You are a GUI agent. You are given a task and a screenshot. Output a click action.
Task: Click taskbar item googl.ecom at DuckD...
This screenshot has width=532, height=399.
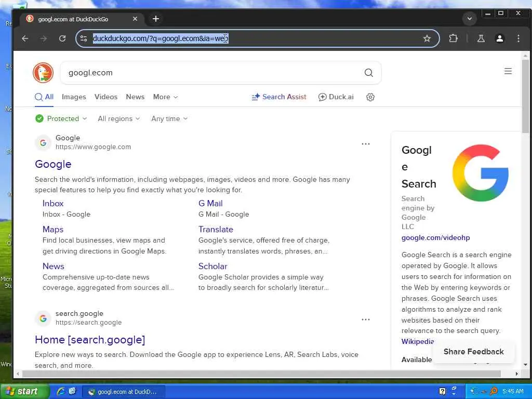[124, 392]
